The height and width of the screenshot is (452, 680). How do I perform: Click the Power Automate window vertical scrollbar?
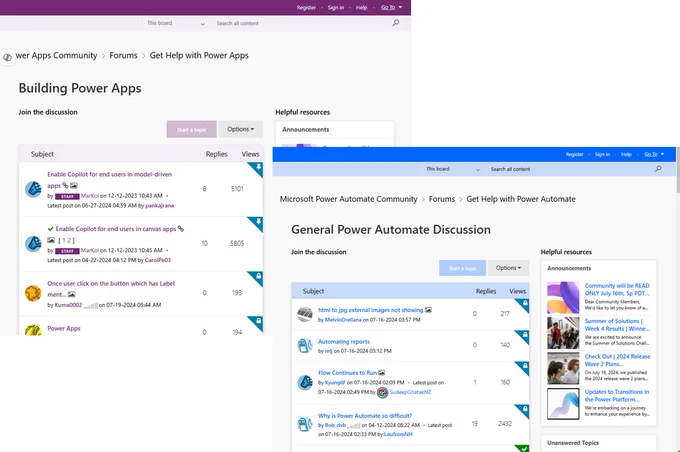677,169
